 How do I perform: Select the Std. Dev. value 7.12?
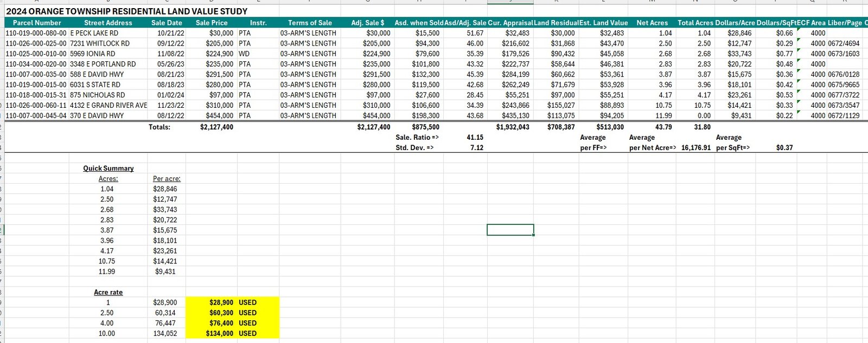[476, 147]
